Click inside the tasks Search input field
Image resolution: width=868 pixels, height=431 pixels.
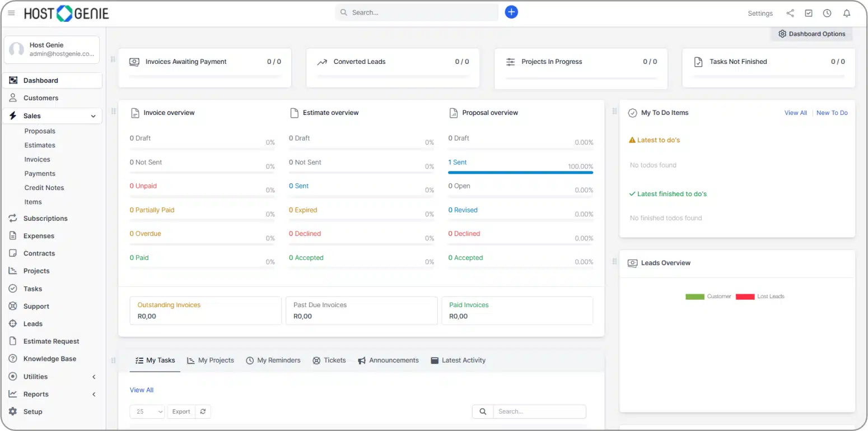pyautogui.click(x=538, y=411)
